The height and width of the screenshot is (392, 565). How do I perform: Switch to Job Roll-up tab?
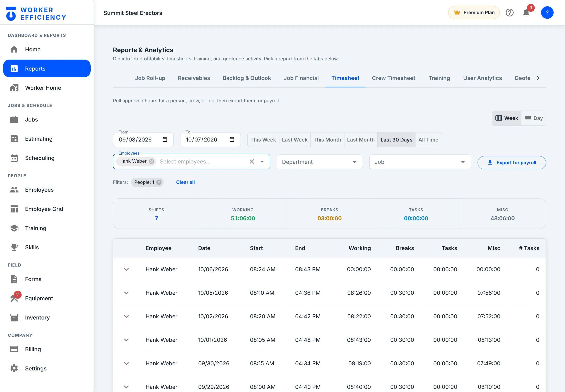[150, 78]
